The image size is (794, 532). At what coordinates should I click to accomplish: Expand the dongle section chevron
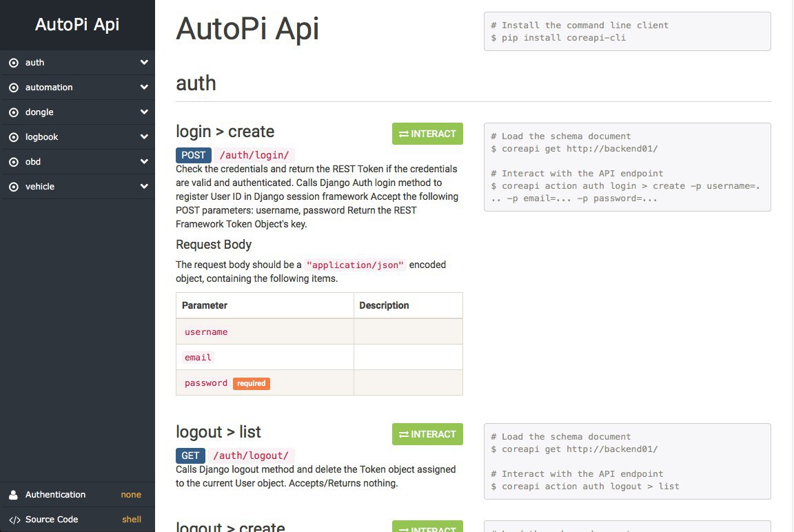pos(144,112)
